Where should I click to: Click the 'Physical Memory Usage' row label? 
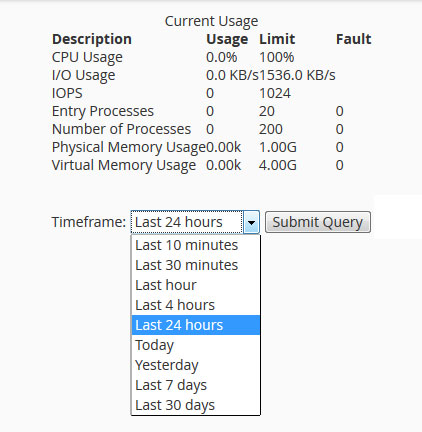pos(129,147)
